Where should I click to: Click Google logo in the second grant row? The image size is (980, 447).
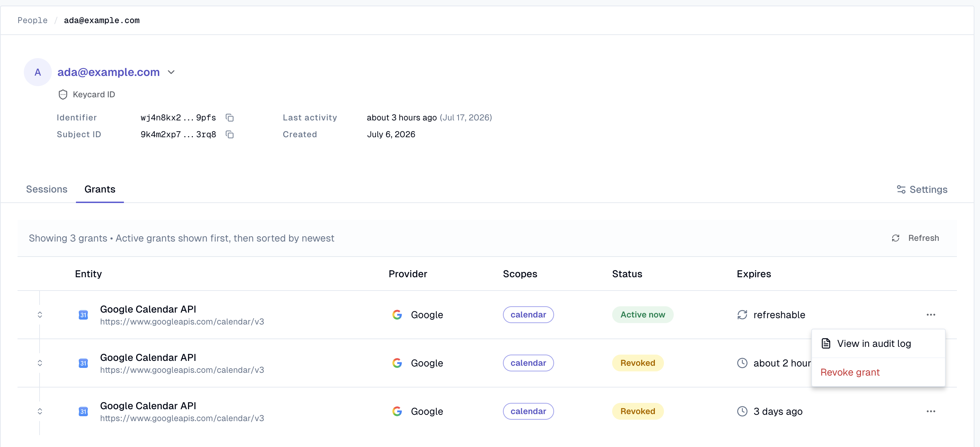pyautogui.click(x=397, y=363)
